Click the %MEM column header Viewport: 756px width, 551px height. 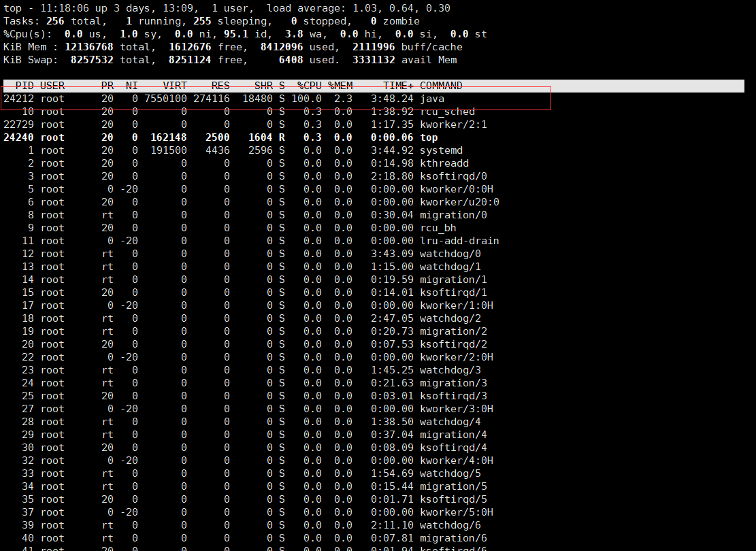tap(340, 86)
